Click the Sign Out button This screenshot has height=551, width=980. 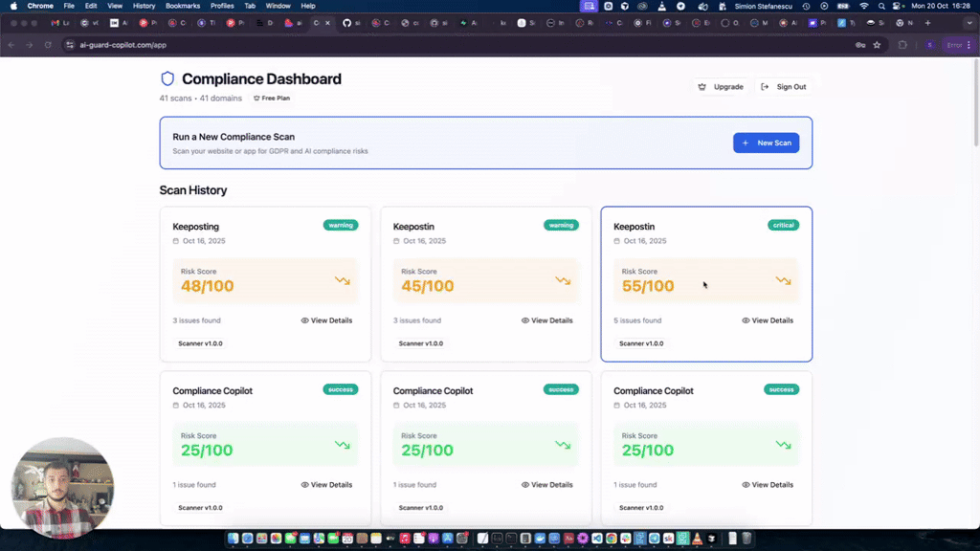tap(783, 87)
